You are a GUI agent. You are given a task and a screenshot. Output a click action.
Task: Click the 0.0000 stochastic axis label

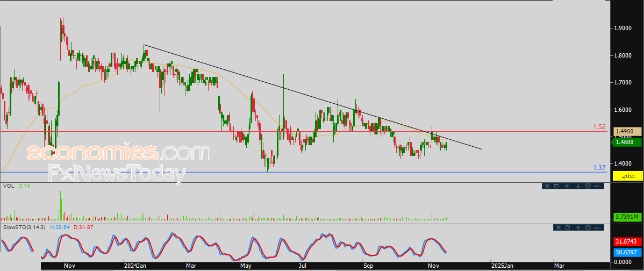(622, 261)
